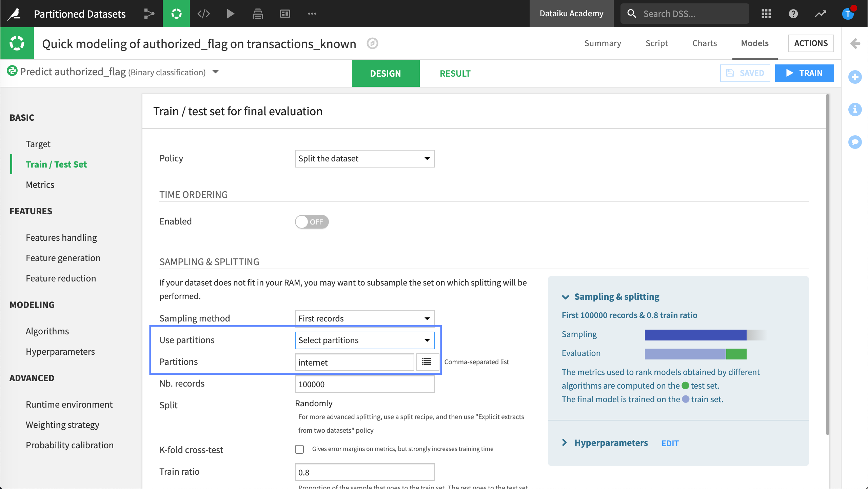Open the Flow icon in top navigation

pos(149,14)
